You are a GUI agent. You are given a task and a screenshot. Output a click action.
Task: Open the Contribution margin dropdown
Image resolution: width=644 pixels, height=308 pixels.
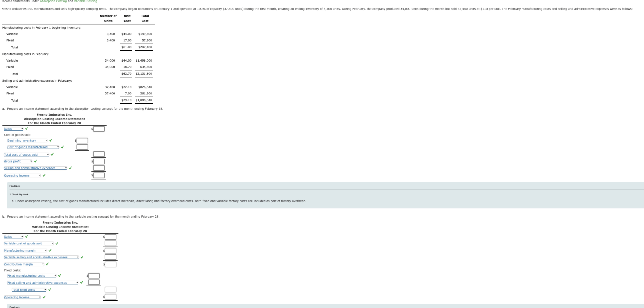(24, 264)
